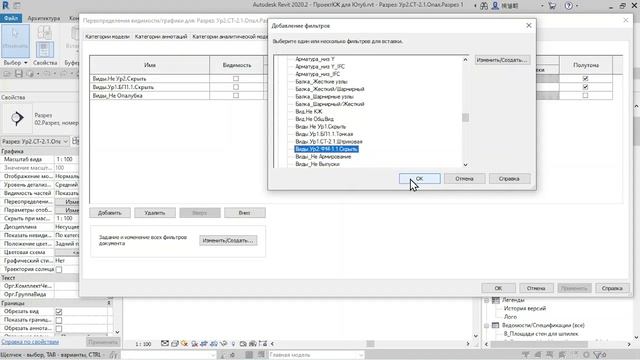Select the Modify arrow tool in ribbon
Screen dimensions: 640x360
(15, 41)
